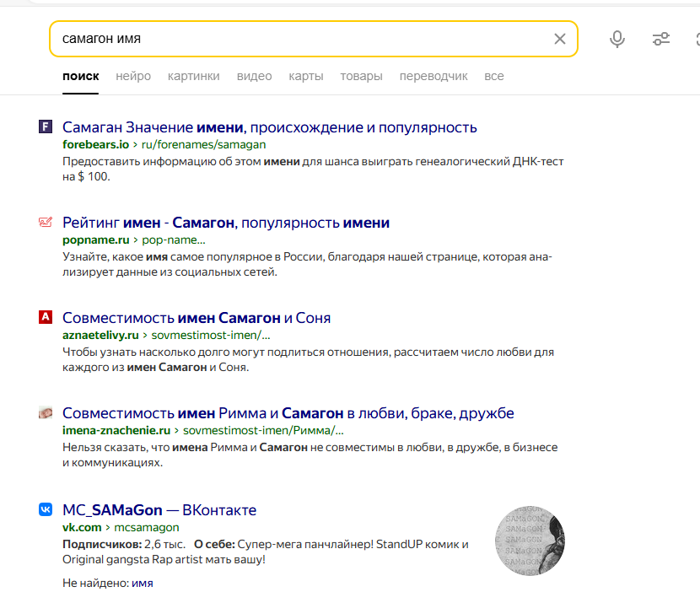Click the popname.ru favicon
This screenshot has height=592, width=700.
pos(46,222)
